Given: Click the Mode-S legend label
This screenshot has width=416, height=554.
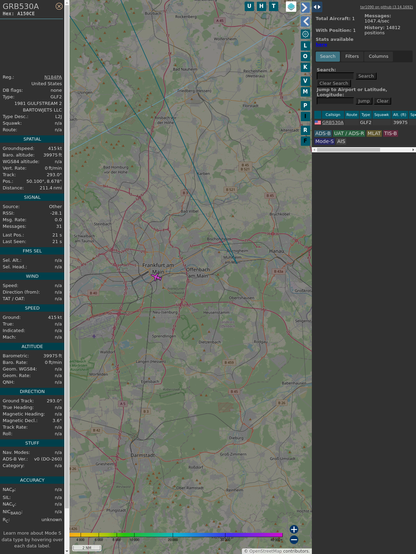Looking at the screenshot, I should [324, 141].
